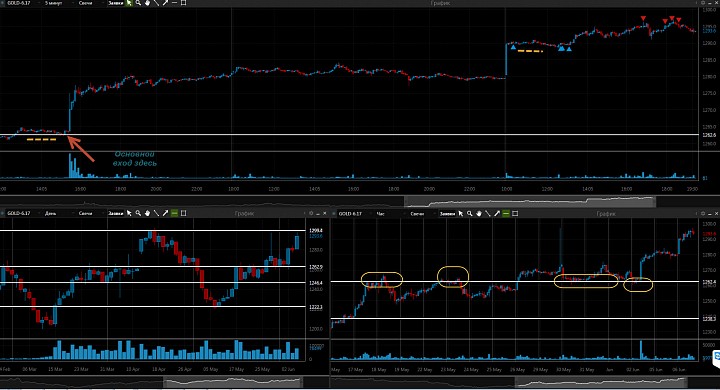720x390 pixels.
Task: Toggle the 'Заявки' orders button in the daily chart
Action: click(x=116, y=213)
